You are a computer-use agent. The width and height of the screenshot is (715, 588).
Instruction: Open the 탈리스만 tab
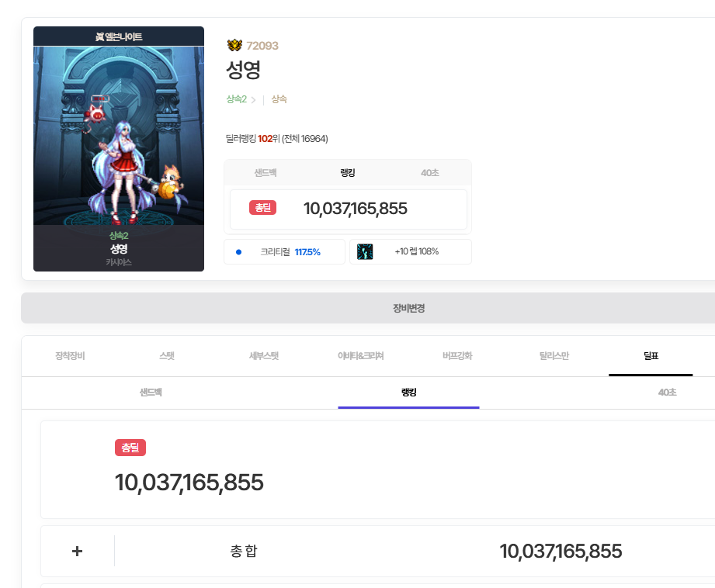point(554,356)
